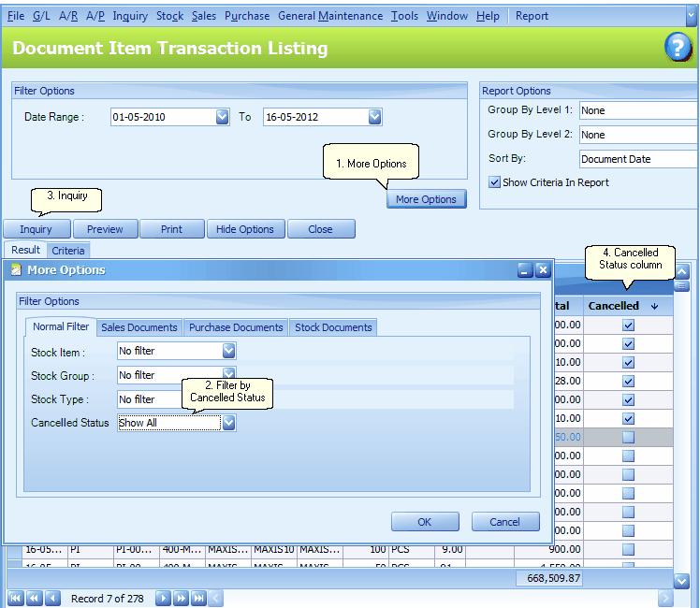Click the menu bar overflow arrow
700x608 pixels.
692,16
